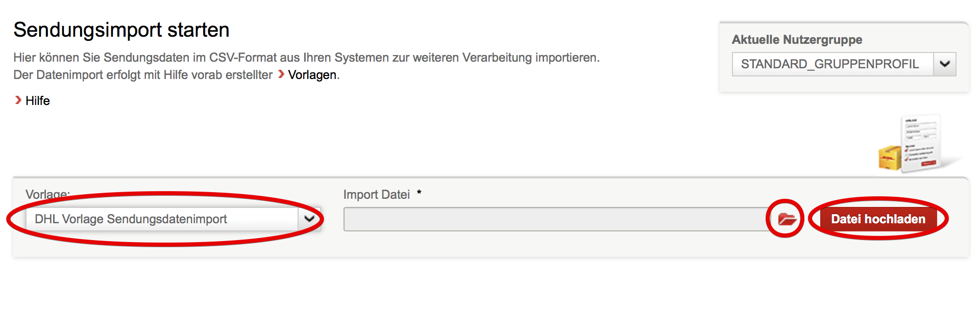This screenshot has height=316, width=980.
Task: Expand the Aktuelle Nutzergruppe dropdown arrow
Action: point(945,64)
